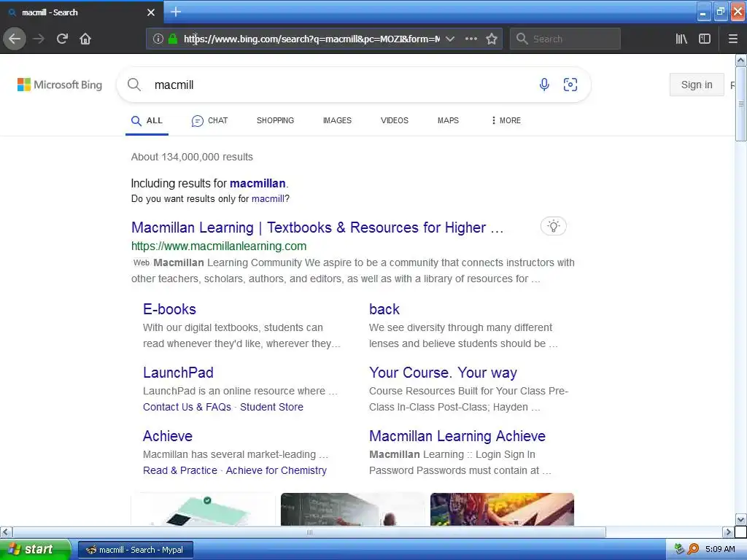Click the Student Store link
Screen dimensions: 747x560
271,407
